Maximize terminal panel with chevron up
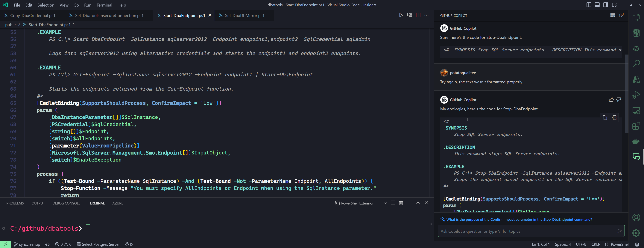644x248 pixels. click(418, 203)
